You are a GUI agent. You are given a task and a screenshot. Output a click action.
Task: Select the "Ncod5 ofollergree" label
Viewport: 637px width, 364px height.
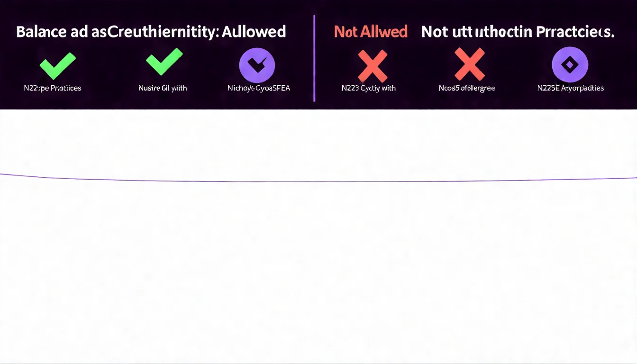click(467, 88)
